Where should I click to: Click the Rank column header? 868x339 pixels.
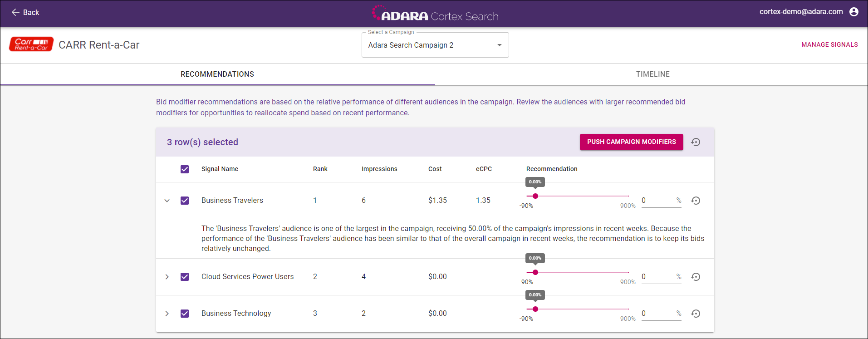tap(320, 169)
